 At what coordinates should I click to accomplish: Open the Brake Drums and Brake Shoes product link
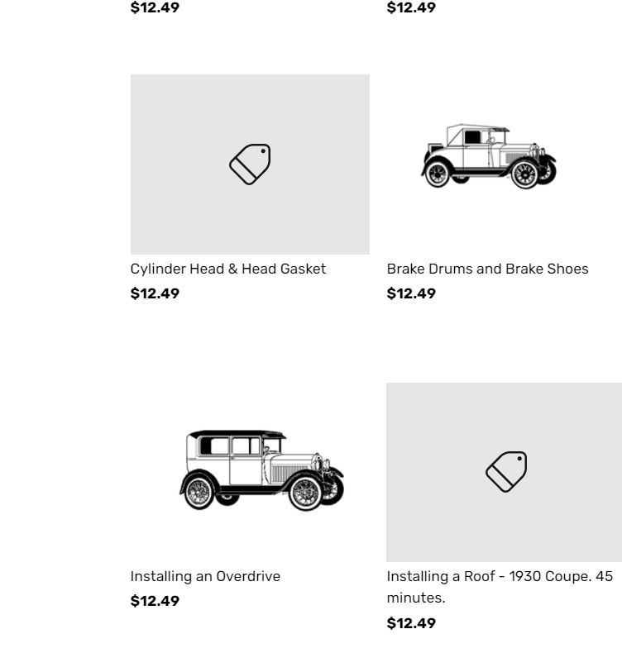click(x=487, y=269)
